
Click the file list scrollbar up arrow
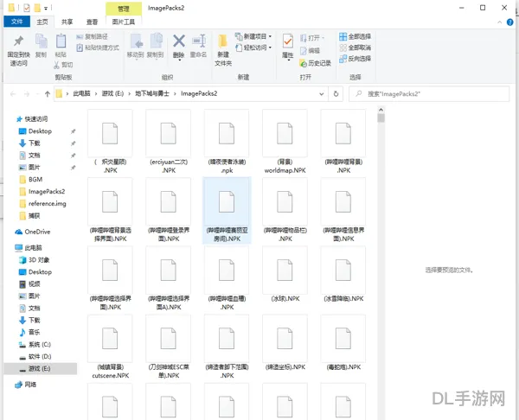[x=381, y=110]
